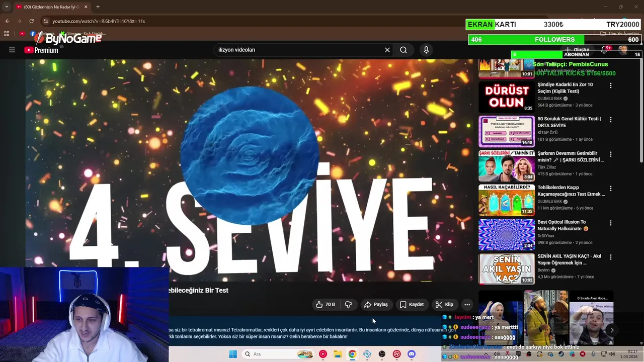Screen dimensions: 644x362
Task: Click the video player area
Action: coord(249,170)
